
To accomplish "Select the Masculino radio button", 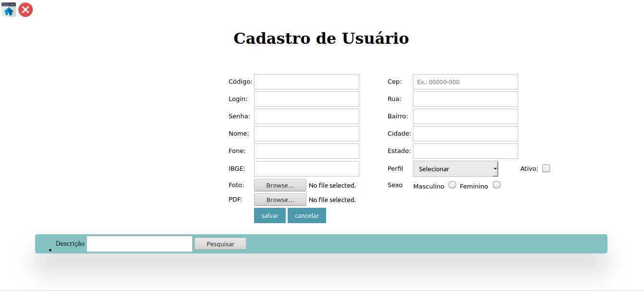I will (x=452, y=185).
